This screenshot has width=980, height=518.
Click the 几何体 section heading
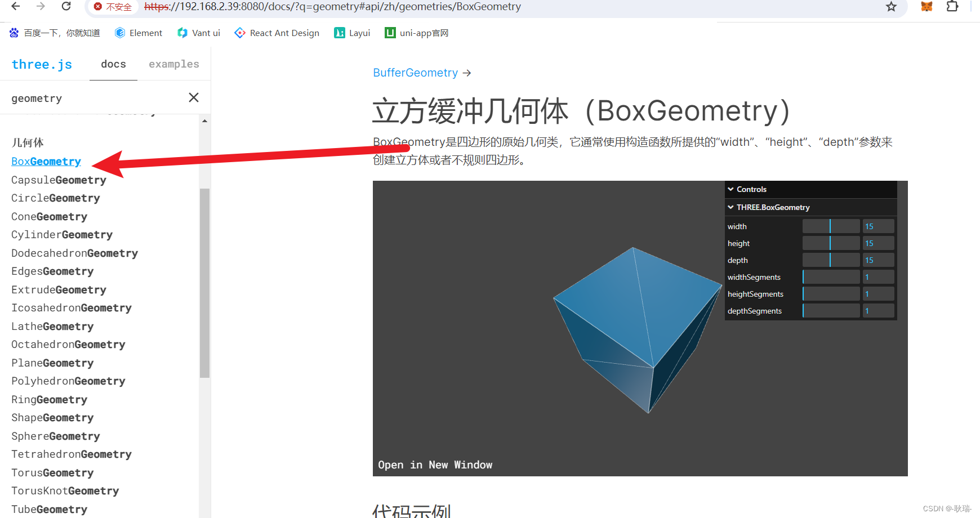point(28,142)
